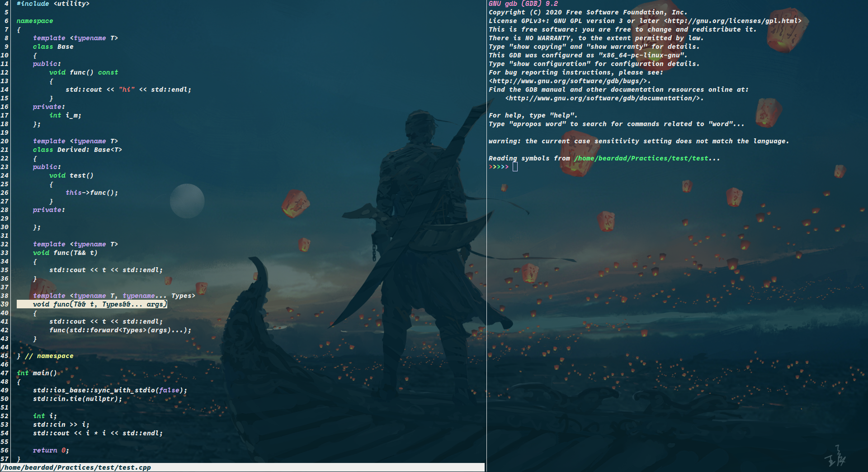868x472 pixels.
Task: Open the gnu.org/licenses/gpl.html link
Action: [732, 21]
